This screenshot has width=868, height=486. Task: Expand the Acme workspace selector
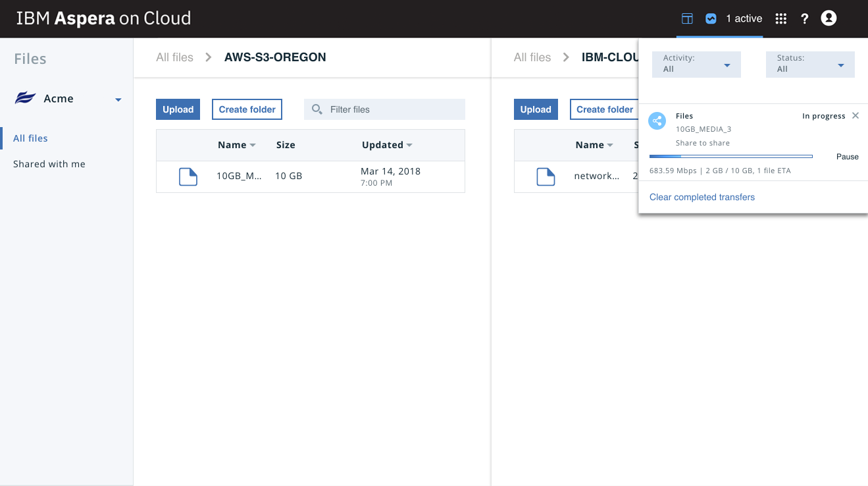pyautogui.click(x=118, y=99)
